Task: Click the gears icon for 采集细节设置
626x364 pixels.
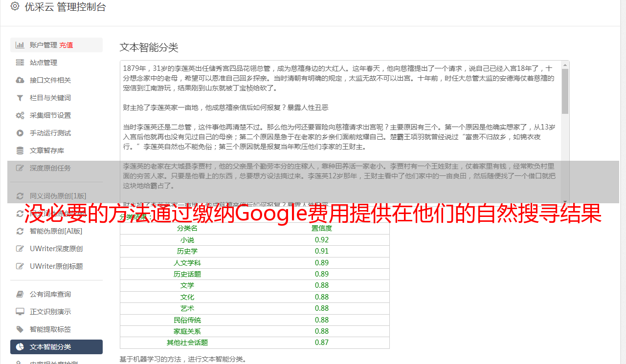Action: (x=20, y=115)
